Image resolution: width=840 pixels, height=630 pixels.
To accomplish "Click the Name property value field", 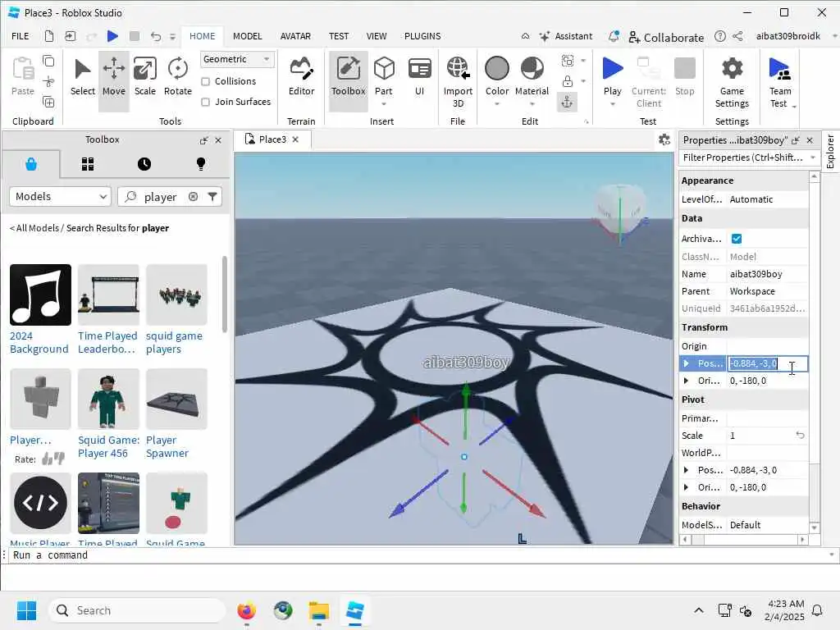I will click(767, 274).
